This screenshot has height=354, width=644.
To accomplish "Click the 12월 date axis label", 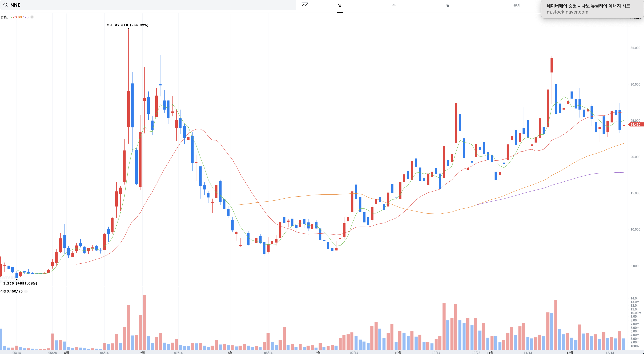I will [x=569, y=353].
